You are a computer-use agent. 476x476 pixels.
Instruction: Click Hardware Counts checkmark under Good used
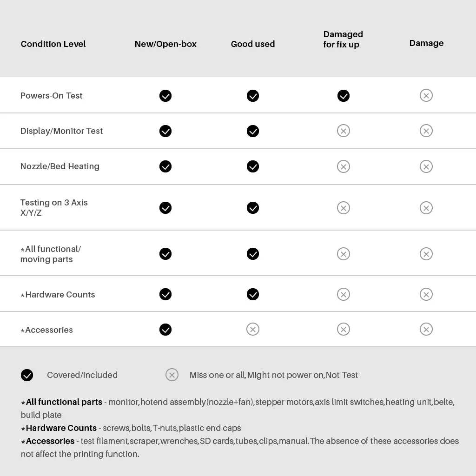pos(253,294)
